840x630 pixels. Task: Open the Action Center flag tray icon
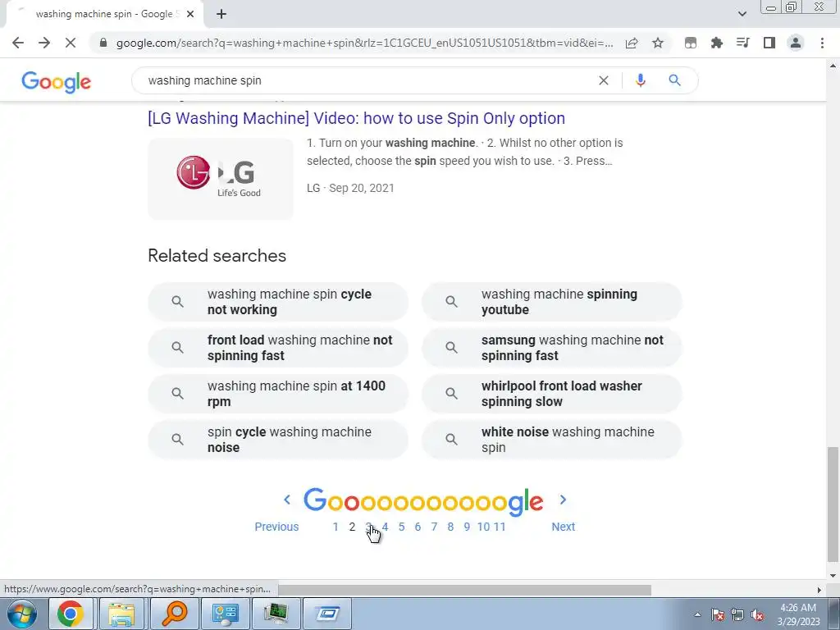[718, 615]
